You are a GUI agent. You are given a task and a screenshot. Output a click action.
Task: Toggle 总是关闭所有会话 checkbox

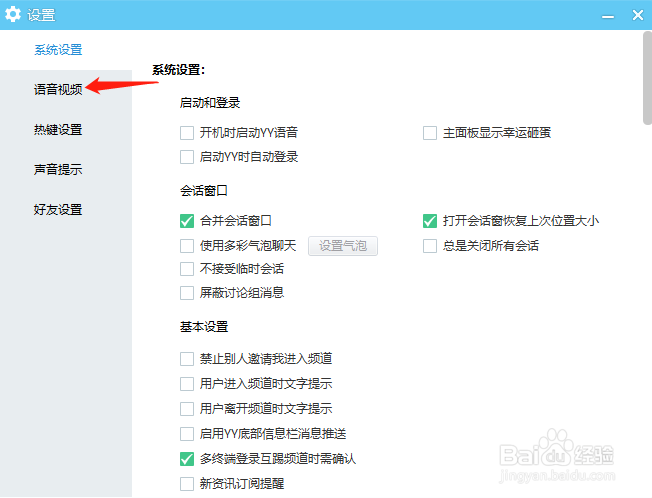[430, 246]
